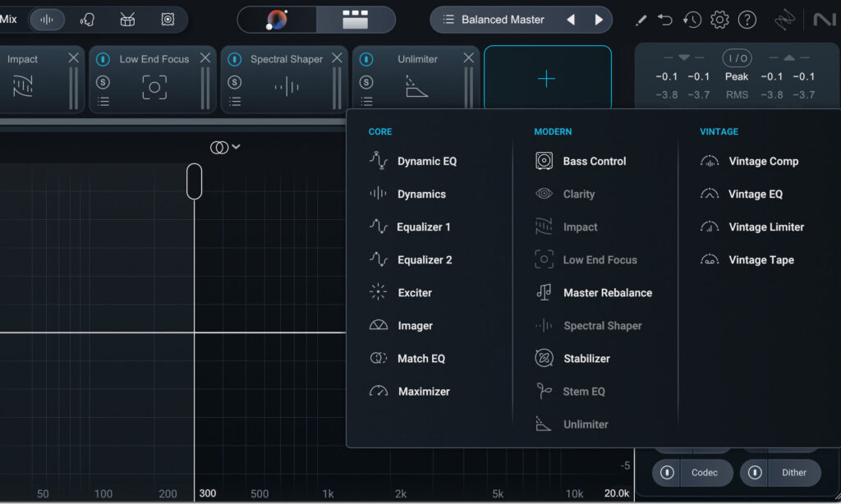Select the Spectral Shaper module icon
841x504 pixels.
tap(287, 86)
